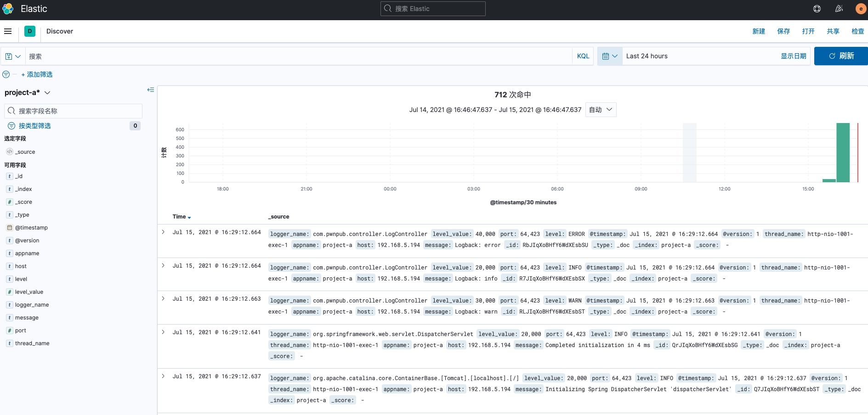Click the logger_name field type icon
The image size is (868, 415).
pos(10,305)
